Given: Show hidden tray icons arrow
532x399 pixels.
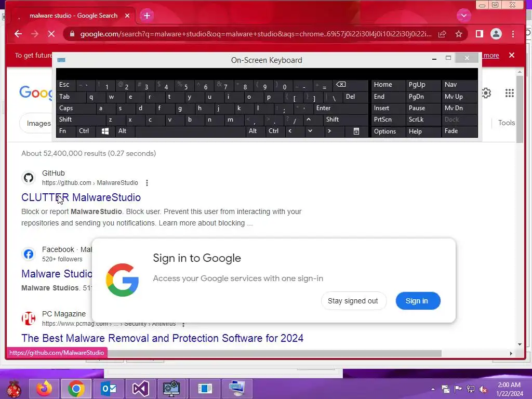Looking at the screenshot, I should [x=433, y=389].
